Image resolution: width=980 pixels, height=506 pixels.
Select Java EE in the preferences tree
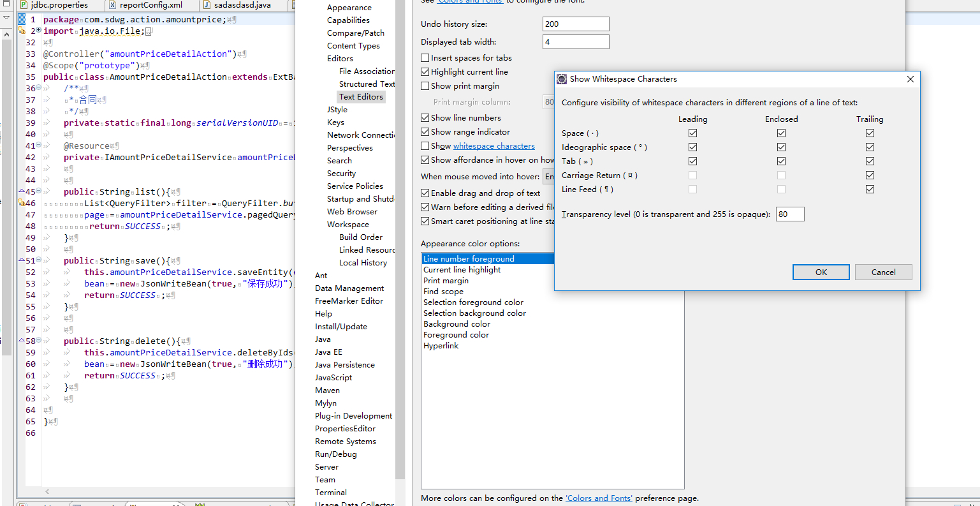pyautogui.click(x=328, y=352)
